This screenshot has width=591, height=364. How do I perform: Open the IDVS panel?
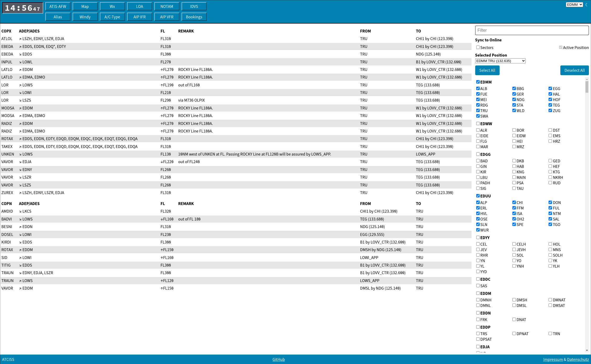pos(194,6)
